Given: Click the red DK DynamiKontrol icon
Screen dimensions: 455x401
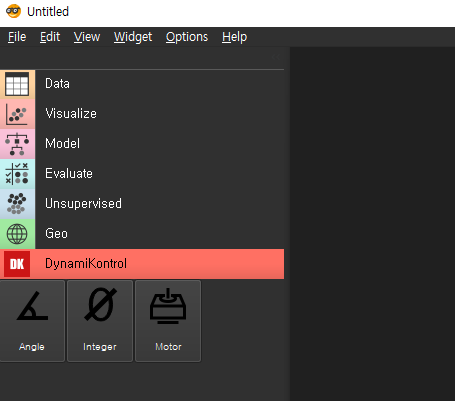Looking at the screenshot, I should pos(17,264).
